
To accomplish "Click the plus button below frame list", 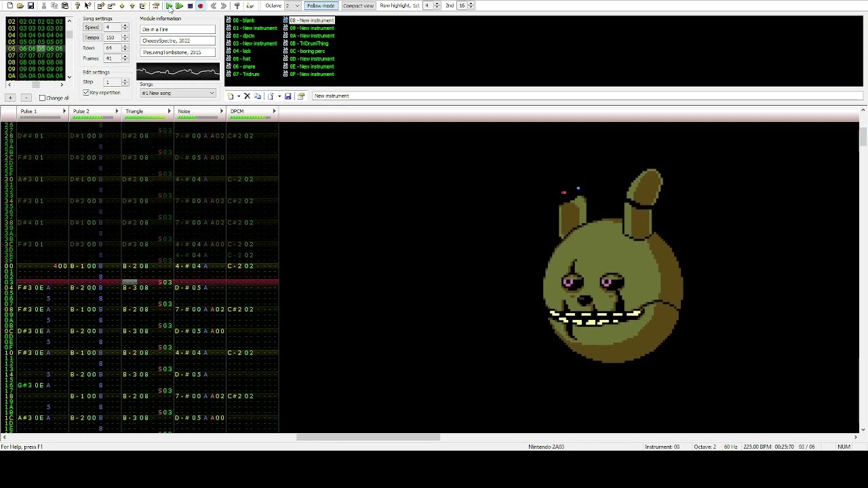I will [x=10, y=98].
